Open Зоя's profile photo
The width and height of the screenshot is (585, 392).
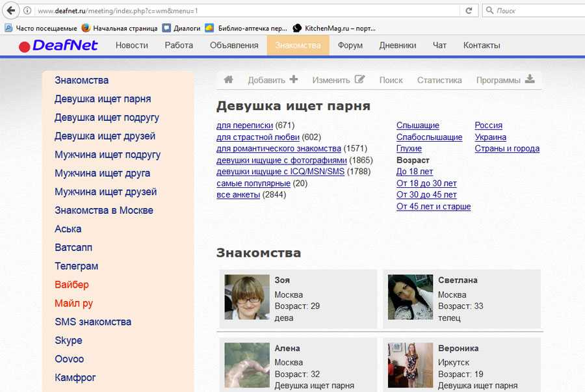pyautogui.click(x=247, y=296)
